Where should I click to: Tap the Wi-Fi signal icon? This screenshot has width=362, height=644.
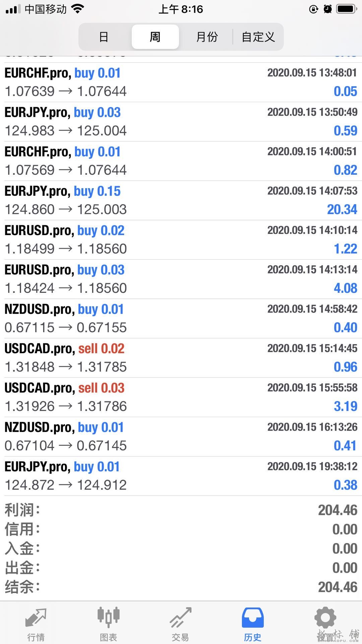pos(77,9)
